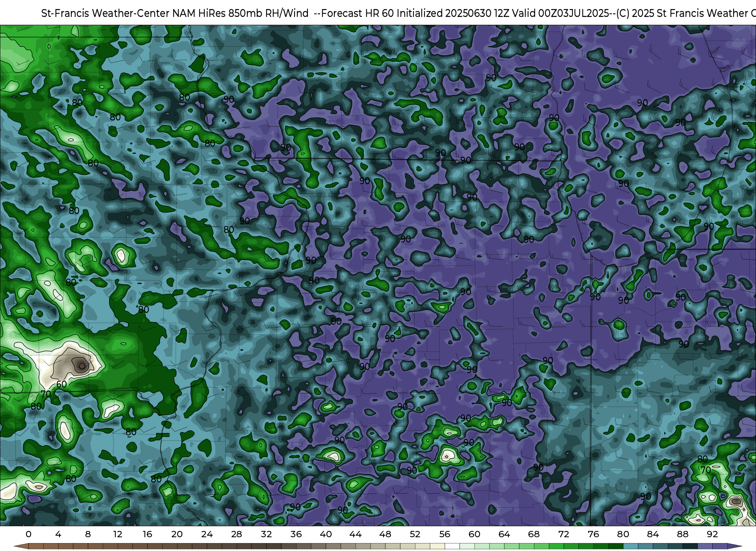Screen dimensions: 756x551
Task: Click the color scale tick label "68"
Action: pos(534,534)
